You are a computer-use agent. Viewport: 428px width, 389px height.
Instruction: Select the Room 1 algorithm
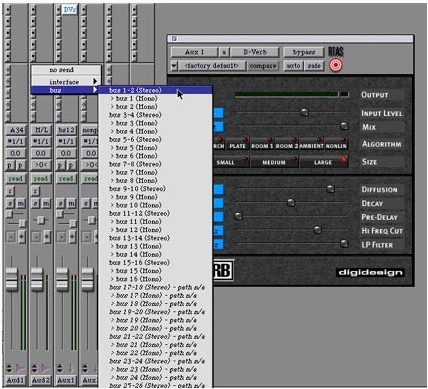[262, 144]
